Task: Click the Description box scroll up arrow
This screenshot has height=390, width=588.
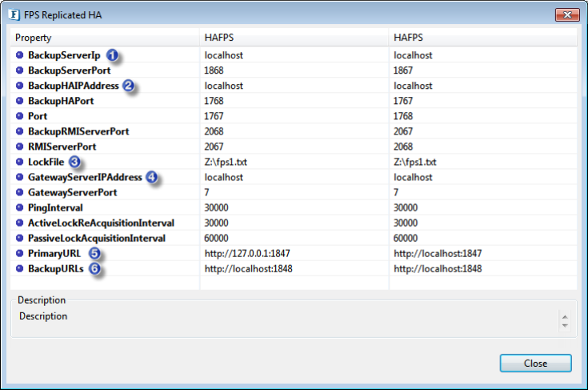Action: click(565, 317)
